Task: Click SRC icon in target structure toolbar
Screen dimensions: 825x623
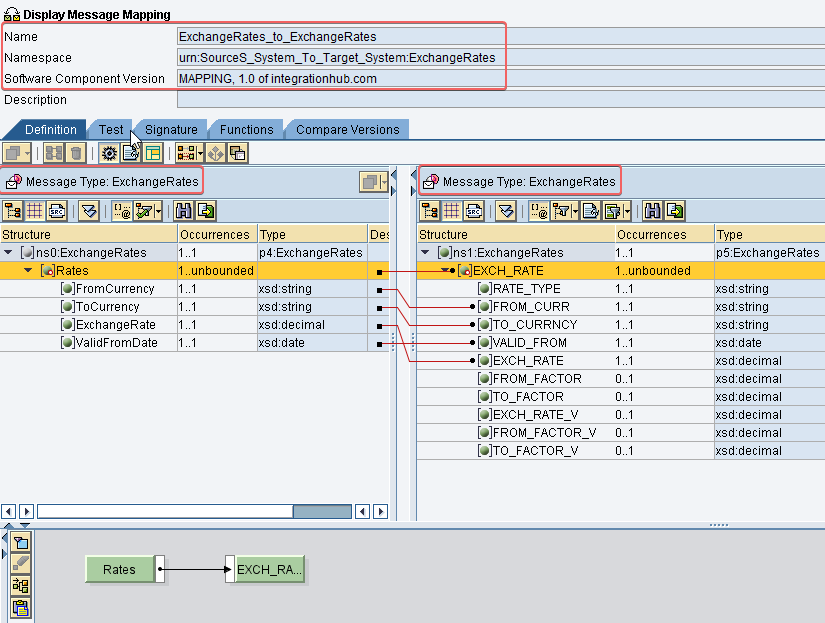Action: pyautogui.click(x=474, y=211)
